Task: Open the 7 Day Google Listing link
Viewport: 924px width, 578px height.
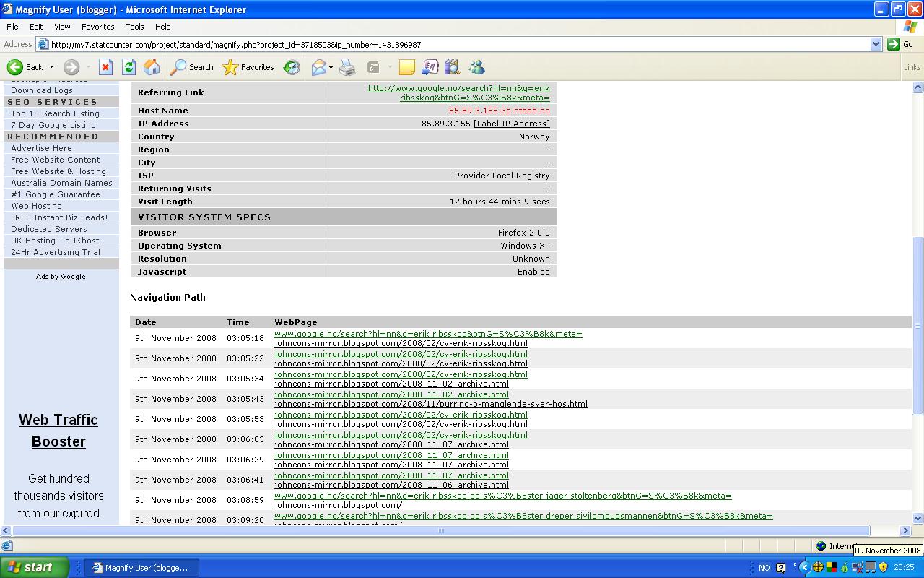Action: [53, 125]
